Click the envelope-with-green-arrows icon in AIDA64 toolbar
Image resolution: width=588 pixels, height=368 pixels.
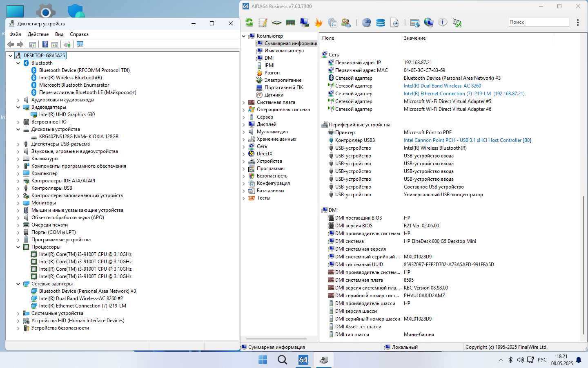pyautogui.click(x=457, y=22)
